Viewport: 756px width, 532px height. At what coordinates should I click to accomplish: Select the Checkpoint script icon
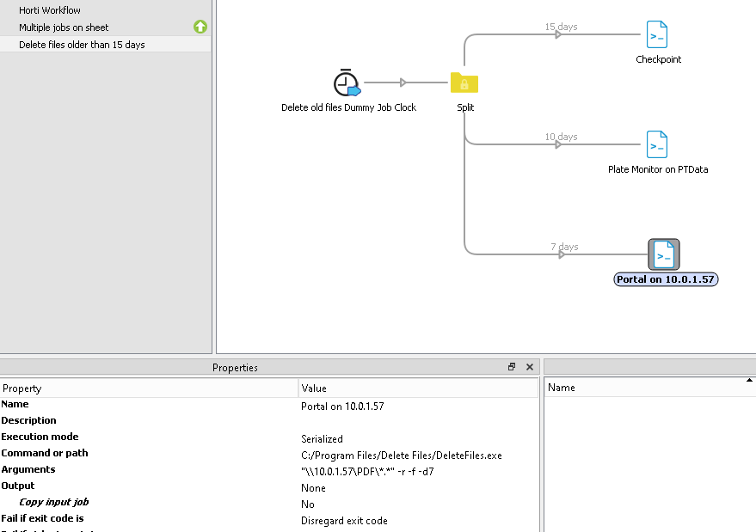pyautogui.click(x=657, y=35)
